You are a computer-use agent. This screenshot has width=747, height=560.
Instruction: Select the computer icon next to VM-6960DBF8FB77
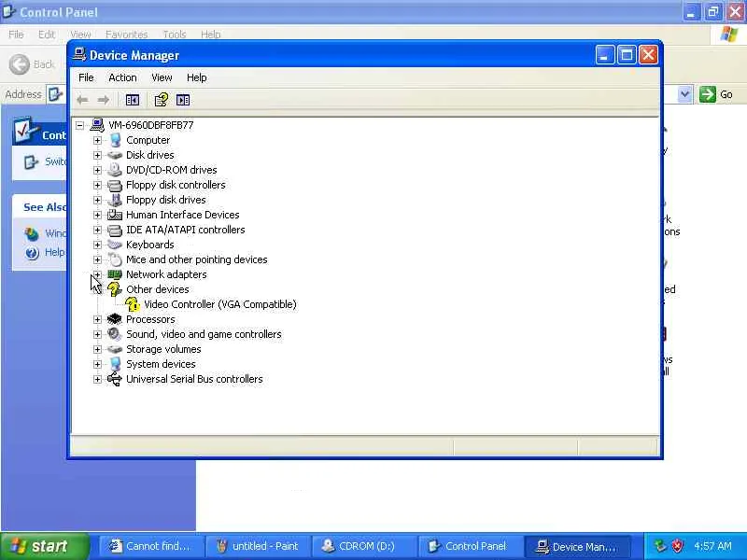pos(97,125)
